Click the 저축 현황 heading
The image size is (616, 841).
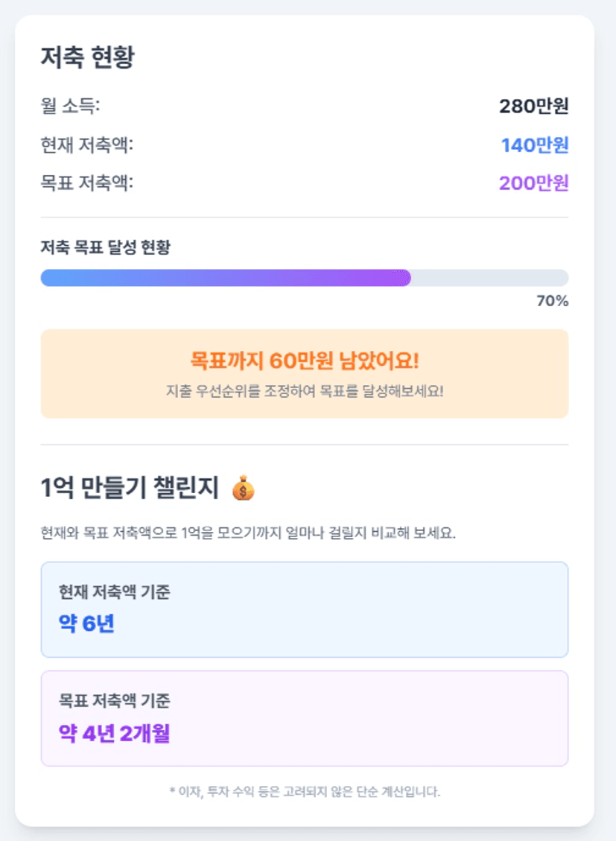click(x=87, y=57)
